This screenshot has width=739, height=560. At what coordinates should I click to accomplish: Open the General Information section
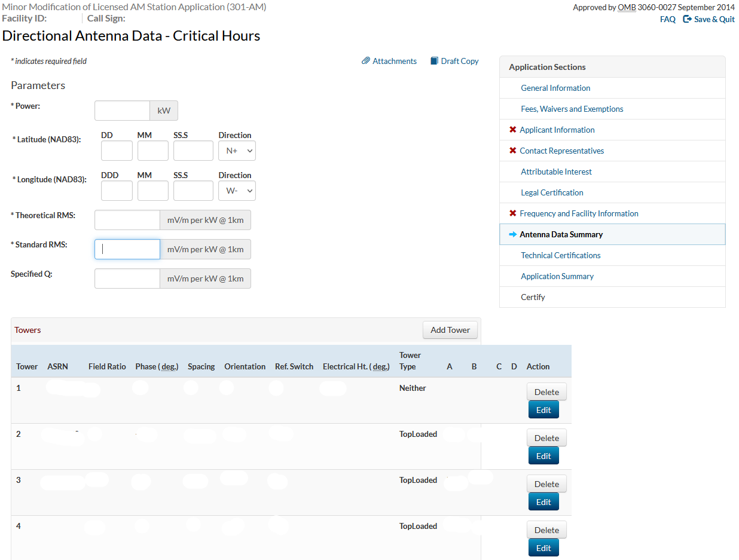(555, 88)
